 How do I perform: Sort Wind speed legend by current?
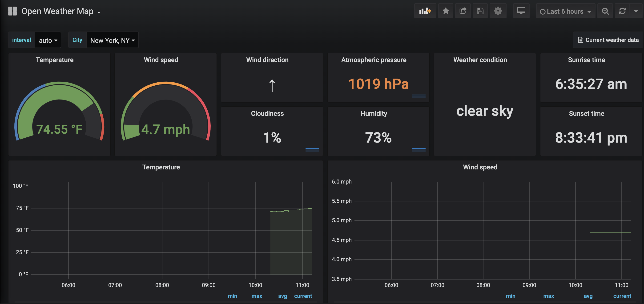tap(622, 296)
